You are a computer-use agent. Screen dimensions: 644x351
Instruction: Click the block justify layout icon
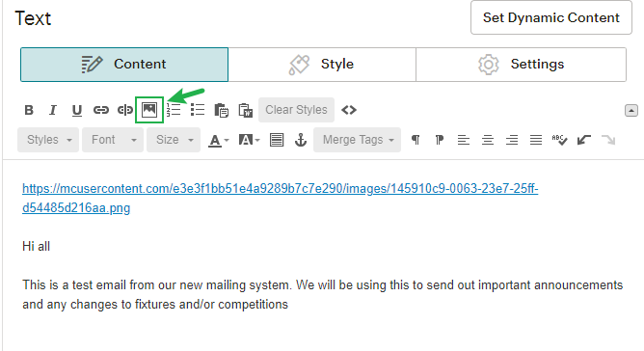277,140
